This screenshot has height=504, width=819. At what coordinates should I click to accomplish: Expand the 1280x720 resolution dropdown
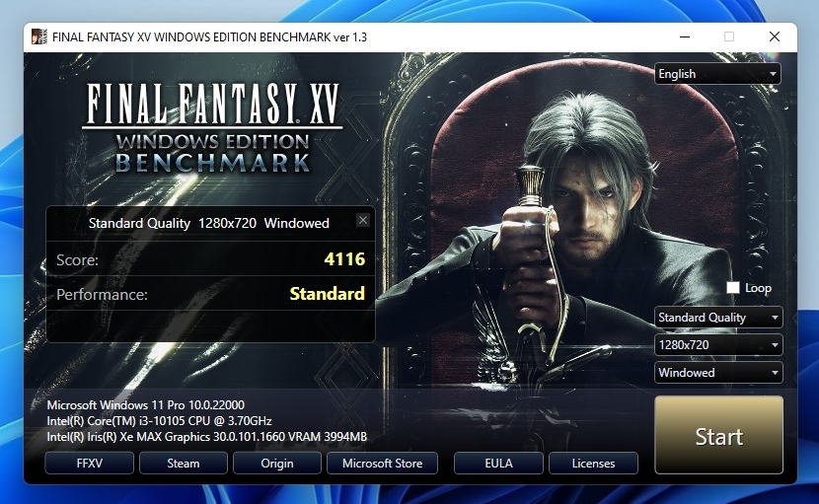click(718, 344)
